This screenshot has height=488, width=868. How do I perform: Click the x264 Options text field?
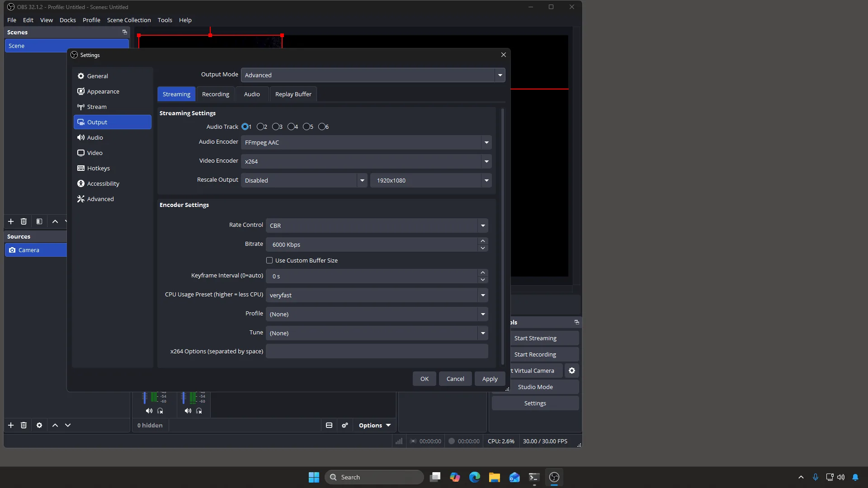coord(377,351)
